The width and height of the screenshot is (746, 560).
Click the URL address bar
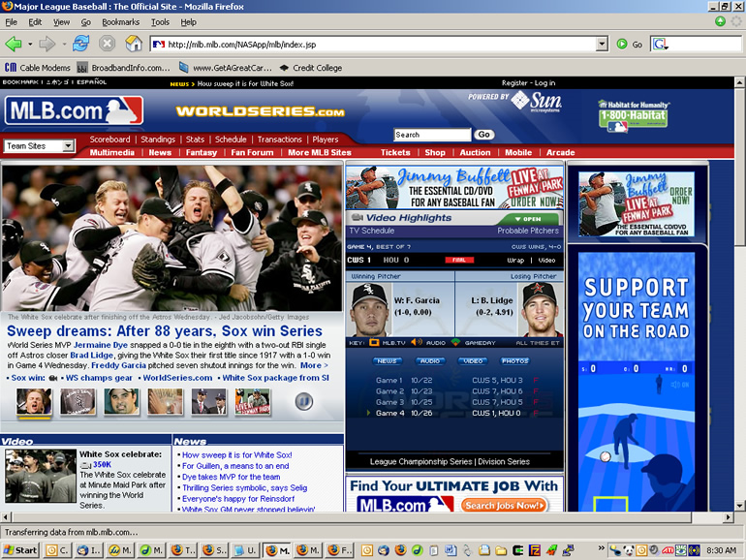pyautogui.click(x=373, y=45)
